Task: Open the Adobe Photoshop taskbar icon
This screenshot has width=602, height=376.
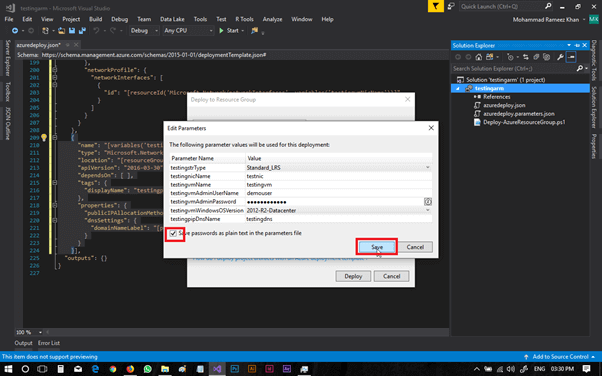Action: pyautogui.click(x=235, y=369)
